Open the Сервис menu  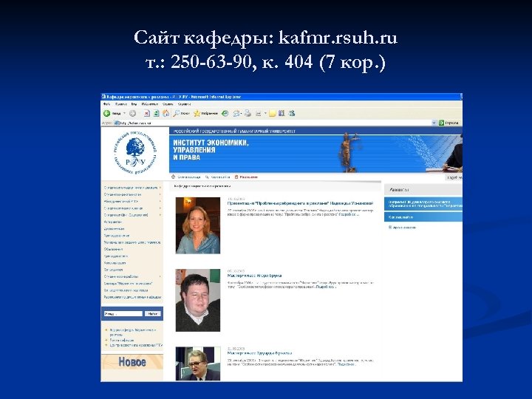pyautogui.click(x=168, y=104)
